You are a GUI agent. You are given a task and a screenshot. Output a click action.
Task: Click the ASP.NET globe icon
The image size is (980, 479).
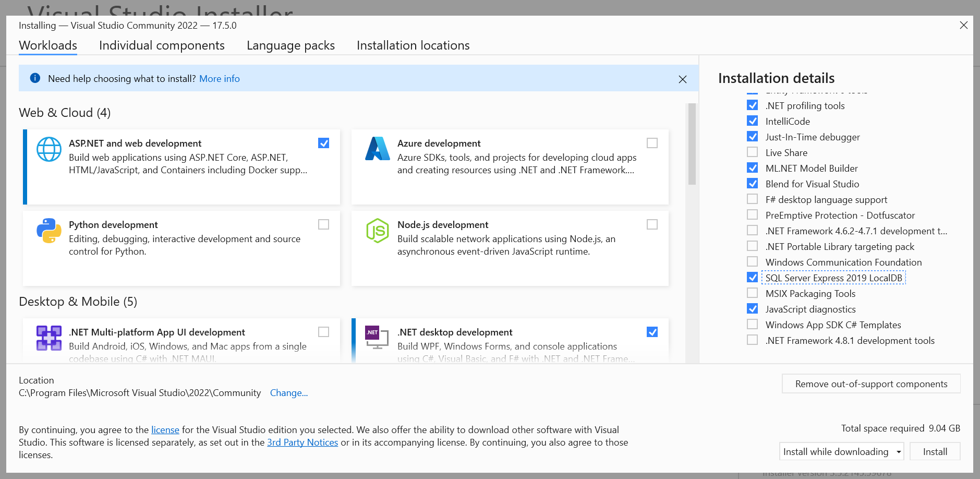pos(49,149)
